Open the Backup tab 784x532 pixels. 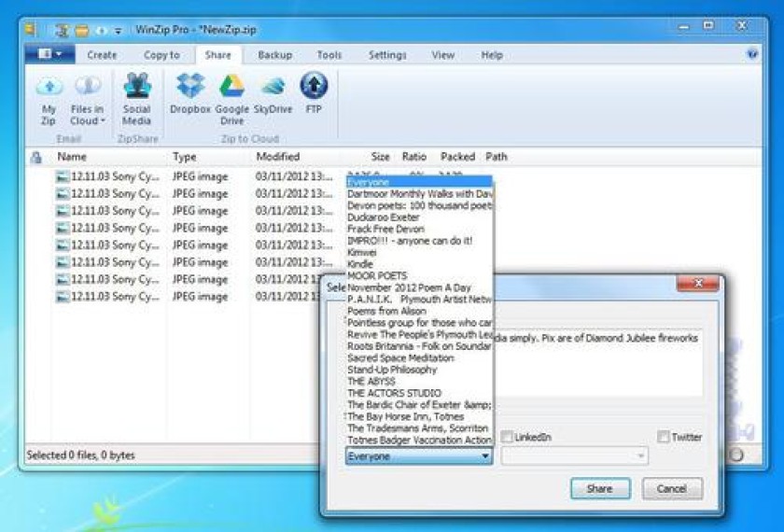click(275, 55)
